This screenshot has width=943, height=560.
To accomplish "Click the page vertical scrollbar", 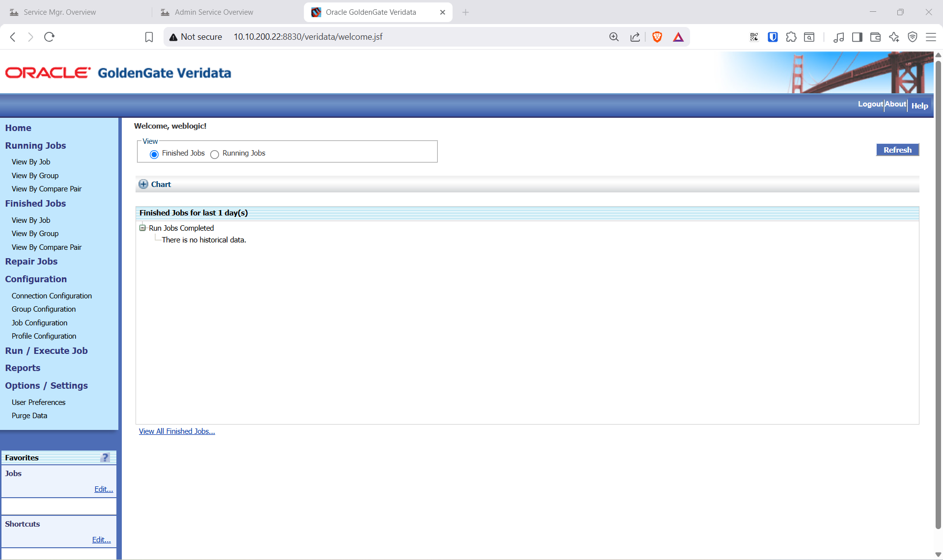I will [x=938, y=294].
